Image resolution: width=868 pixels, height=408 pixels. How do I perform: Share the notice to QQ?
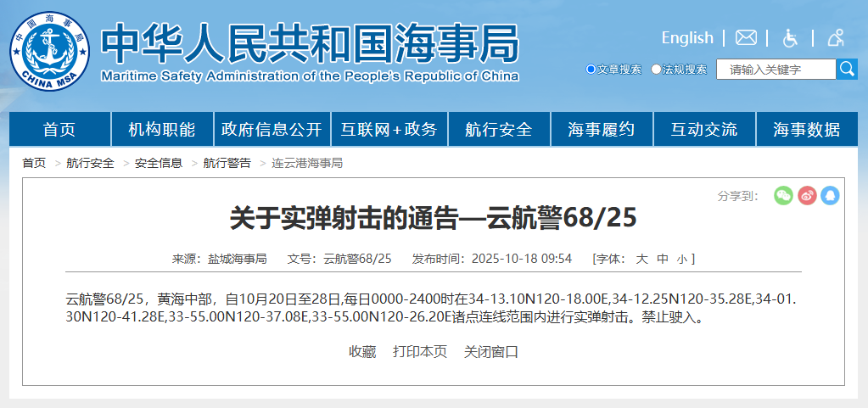pyautogui.click(x=830, y=196)
